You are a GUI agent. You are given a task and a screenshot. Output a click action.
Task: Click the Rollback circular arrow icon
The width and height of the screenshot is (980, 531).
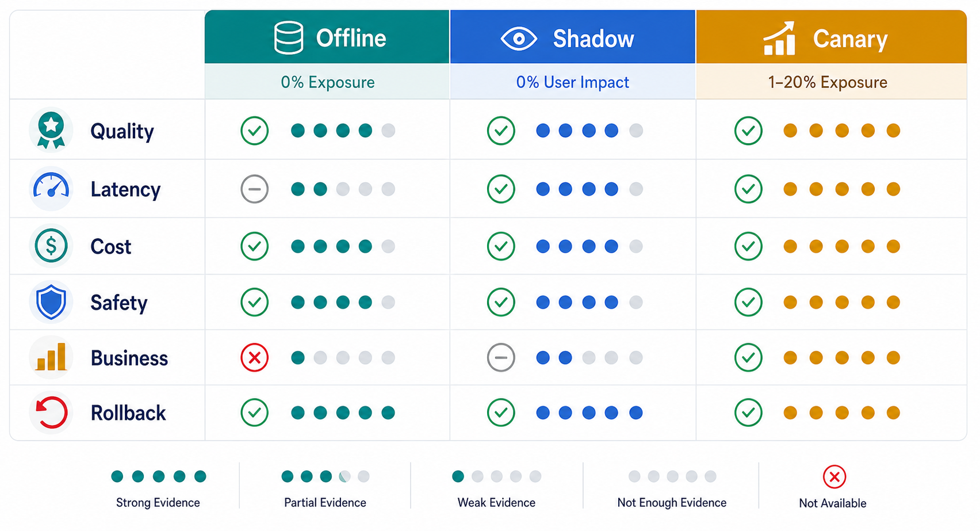(51, 412)
